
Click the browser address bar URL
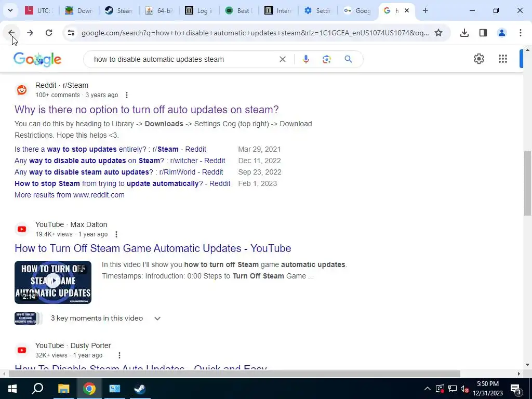pos(255,33)
